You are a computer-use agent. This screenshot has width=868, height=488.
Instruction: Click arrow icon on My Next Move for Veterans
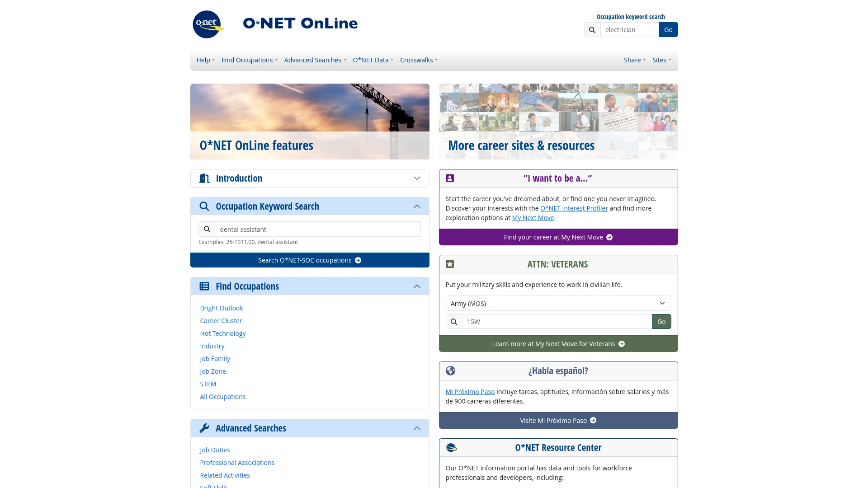[x=622, y=344]
